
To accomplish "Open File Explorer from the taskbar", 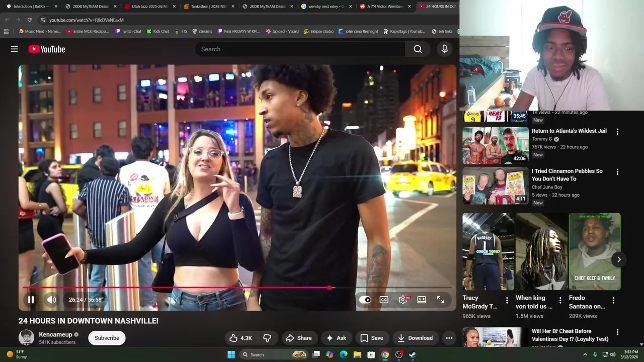I will [x=357, y=354].
